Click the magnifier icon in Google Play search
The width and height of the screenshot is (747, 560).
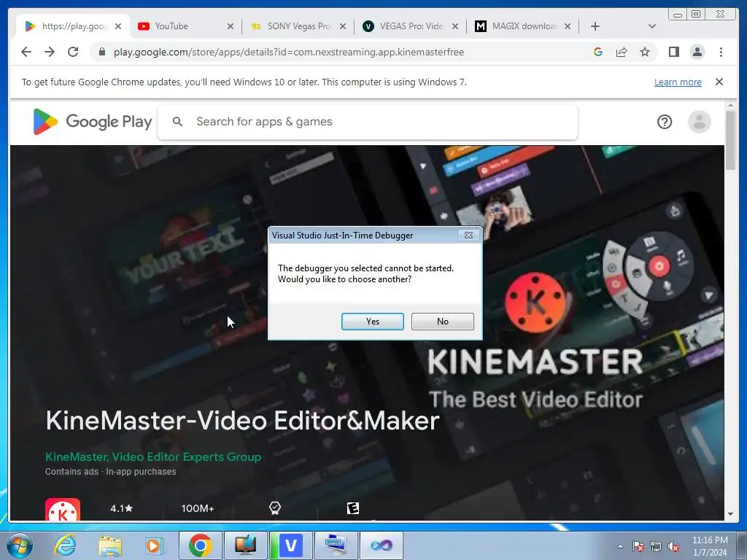pyautogui.click(x=177, y=122)
